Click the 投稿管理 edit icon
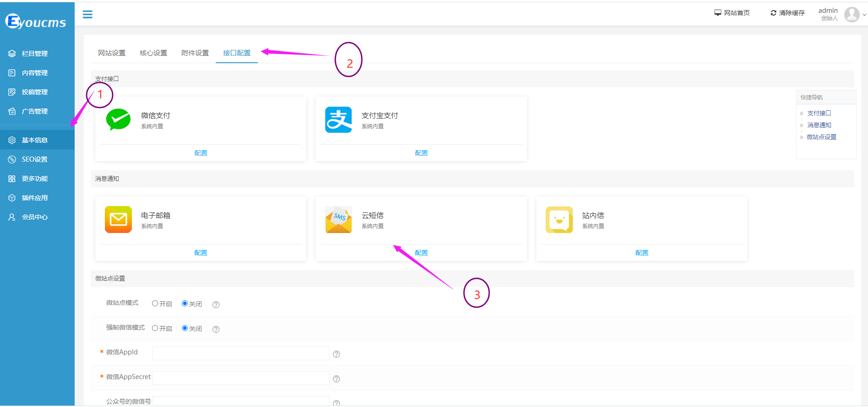Screen dimensions: 868x407 [x=12, y=92]
